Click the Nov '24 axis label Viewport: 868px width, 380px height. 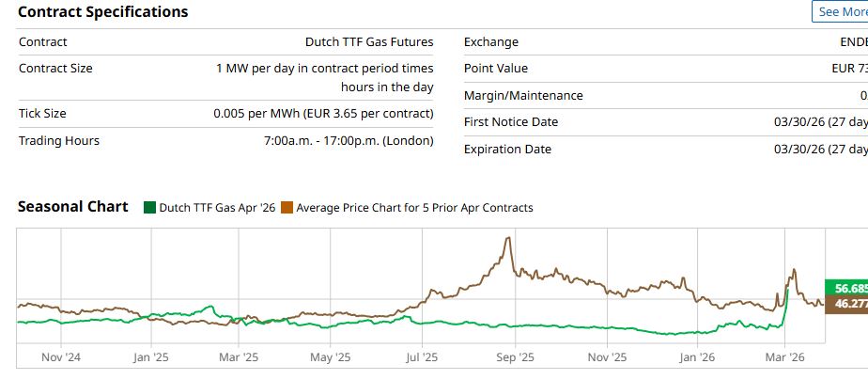tap(62, 357)
